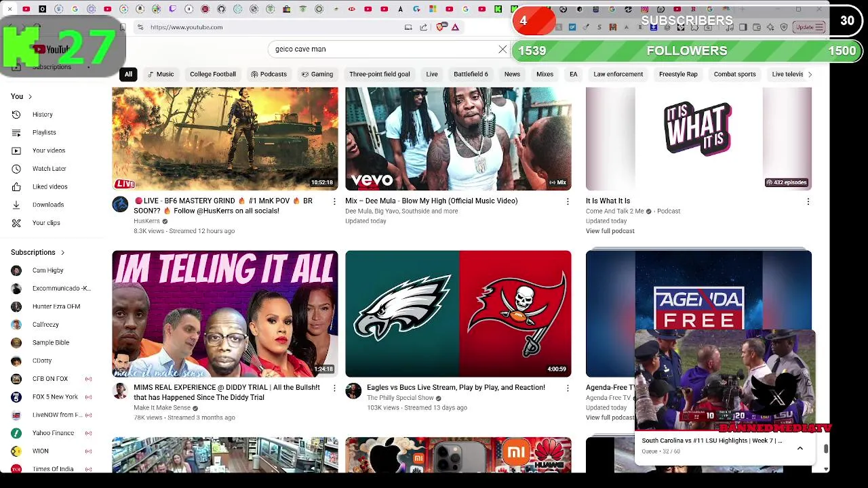This screenshot has width=868, height=488.
Task: Open HusKerrs channel avatar
Action: click(x=120, y=204)
